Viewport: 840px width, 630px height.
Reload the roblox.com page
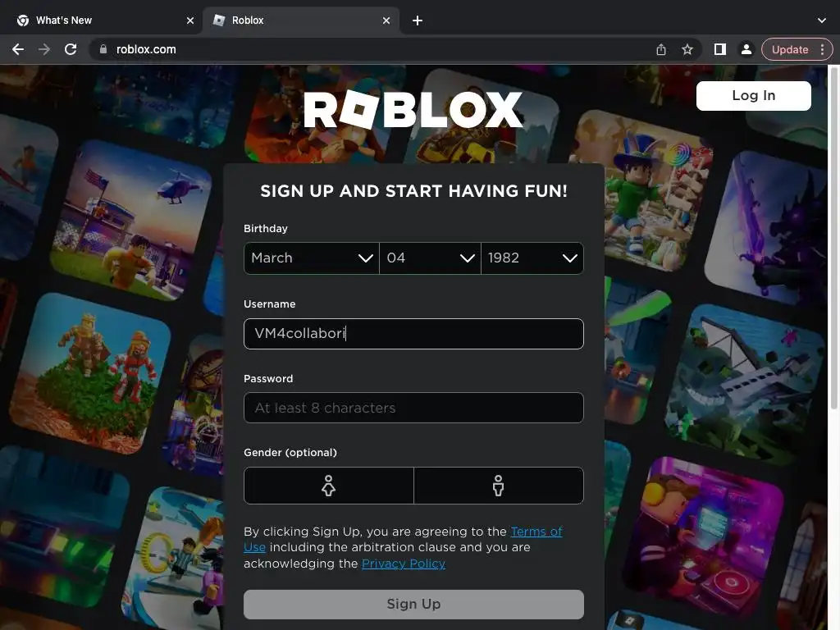(x=71, y=49)
